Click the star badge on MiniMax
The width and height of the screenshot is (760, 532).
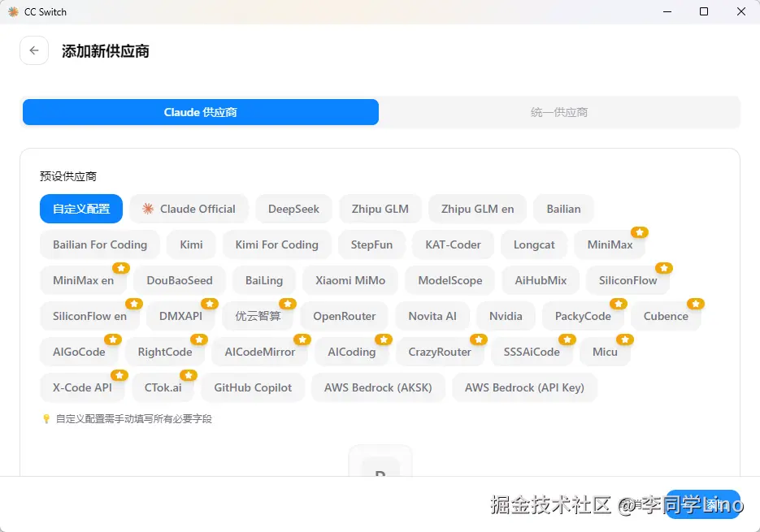(640, 232)
